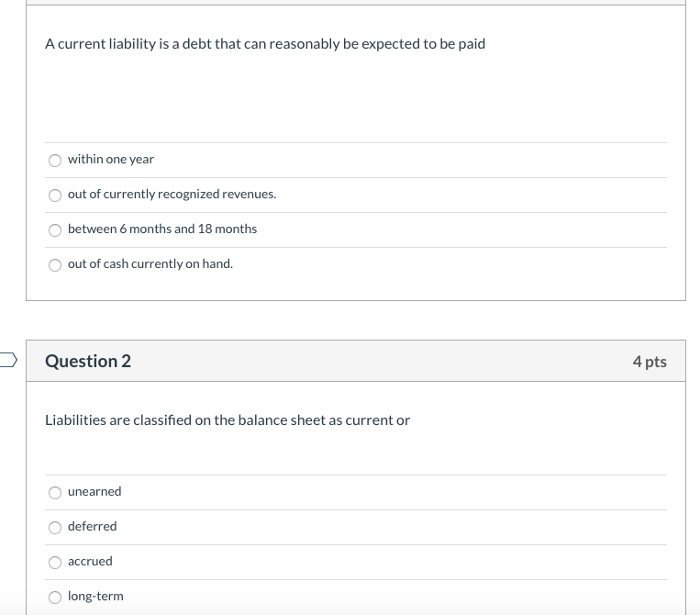The height and width of the screenshot is (615, 700).
Task: Select 'out of cash currently on hand'
Action: [x=55, y=265]
